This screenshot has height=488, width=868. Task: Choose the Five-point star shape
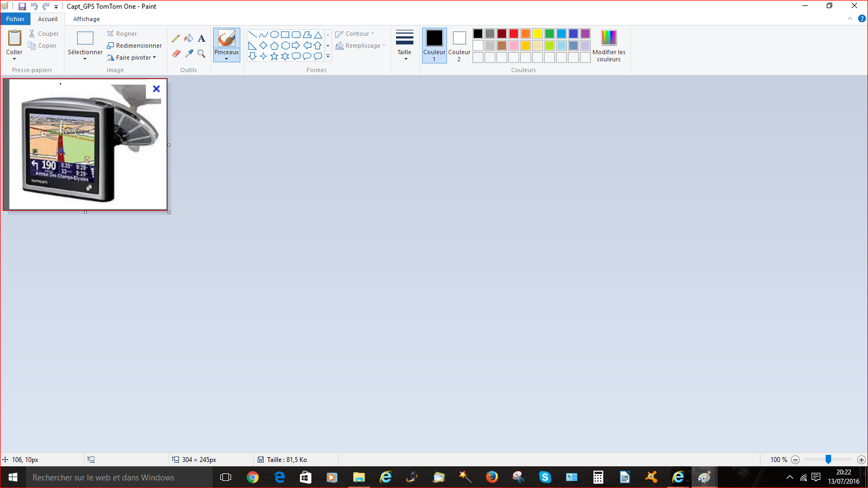[275, 56]
